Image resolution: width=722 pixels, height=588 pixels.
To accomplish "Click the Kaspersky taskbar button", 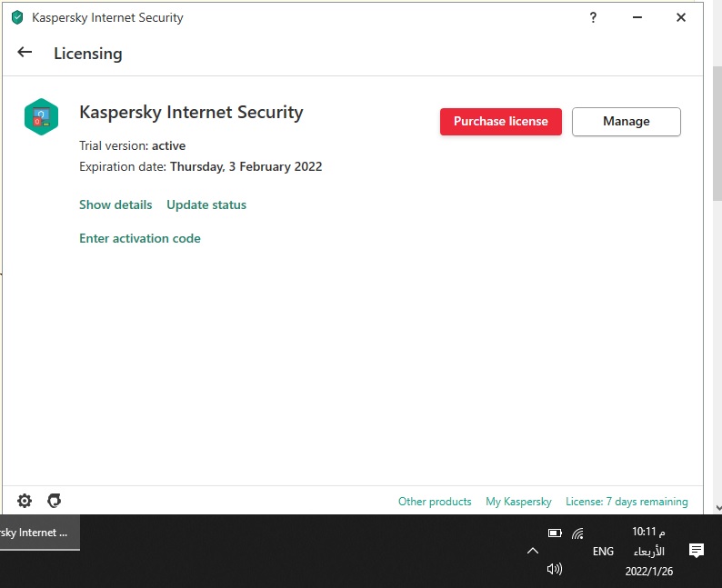I will pyautogui.click(x=40, y=533).
